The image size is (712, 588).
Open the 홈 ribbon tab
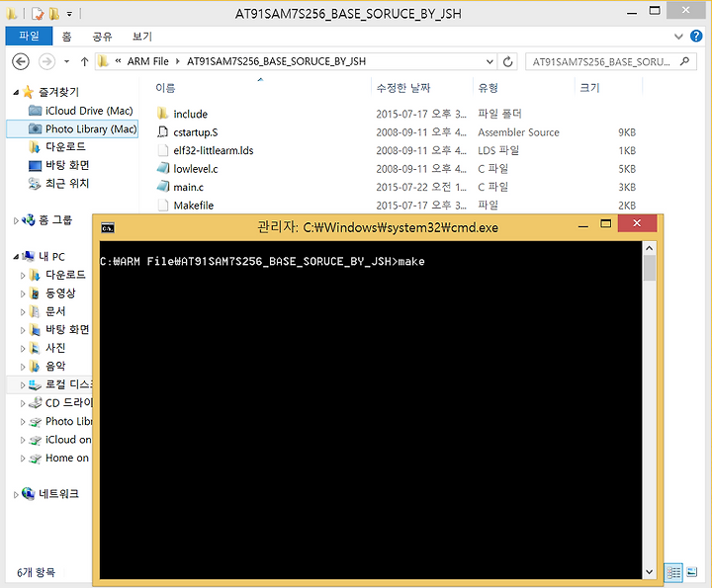pos(67,37)
